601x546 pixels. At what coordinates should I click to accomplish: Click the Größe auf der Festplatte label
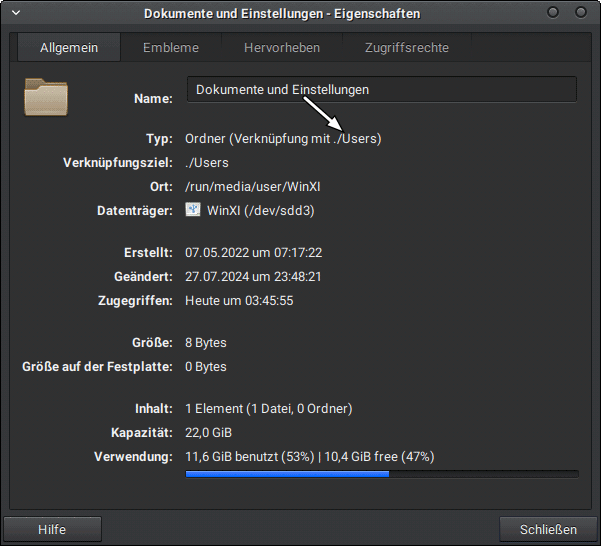97,367
